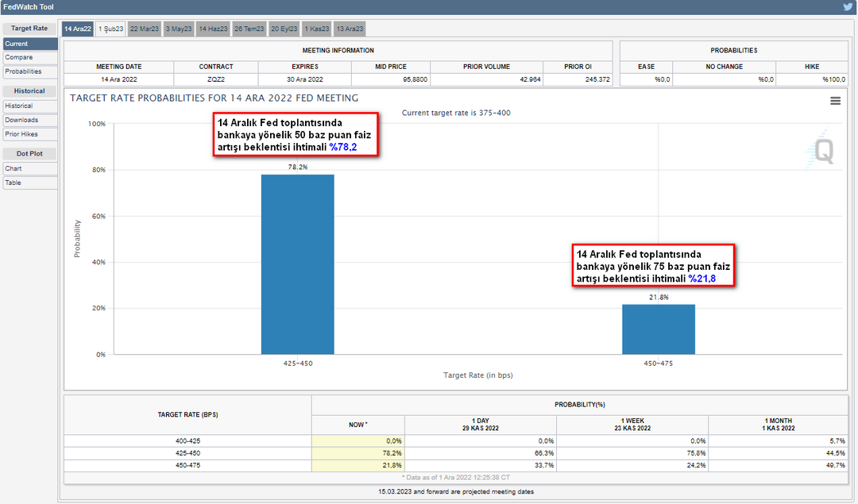The height and width of the screenshot is (504, 858).
Task: Open the Historical link above Downloads
Action: point(29,106)
